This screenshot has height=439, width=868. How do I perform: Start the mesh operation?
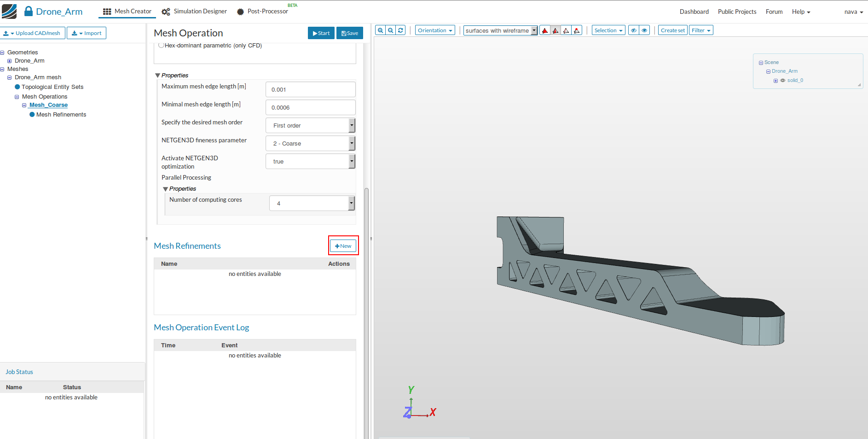pyautogui.click(x=321, y=33)
